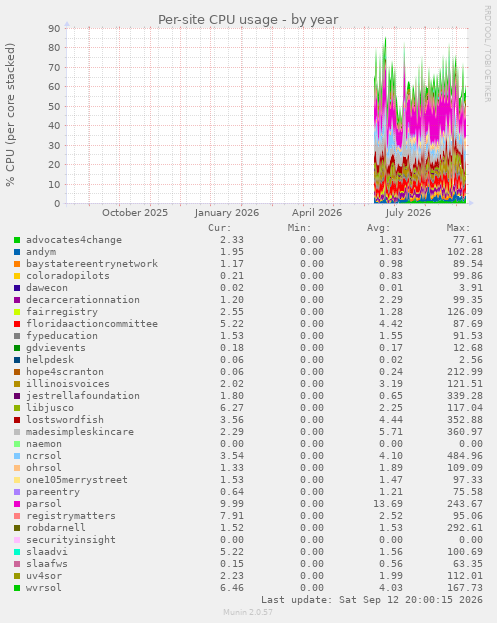The height and width of the screenshot is (623, 497).
Task: Click libjusco current value 6.27
Action: 232,408
